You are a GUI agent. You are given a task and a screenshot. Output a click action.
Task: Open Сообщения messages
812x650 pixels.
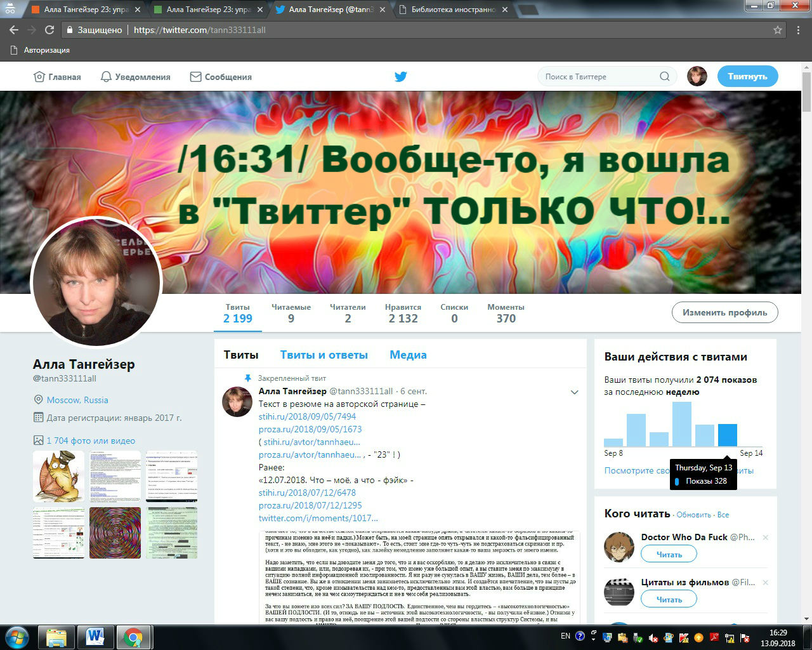(x=221, y=77)
